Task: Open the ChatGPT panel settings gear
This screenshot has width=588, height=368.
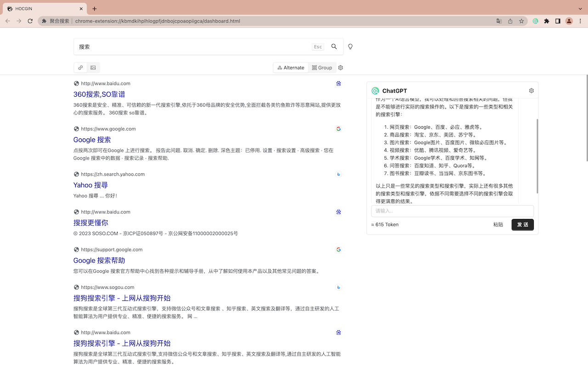Action: tap(531, 90)
